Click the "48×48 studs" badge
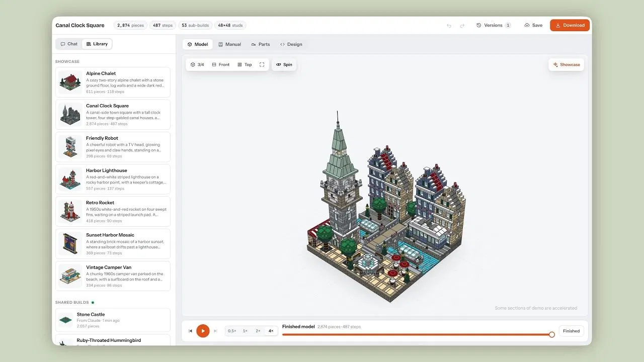This screenshot has width=644, height=362. (230, 26)
